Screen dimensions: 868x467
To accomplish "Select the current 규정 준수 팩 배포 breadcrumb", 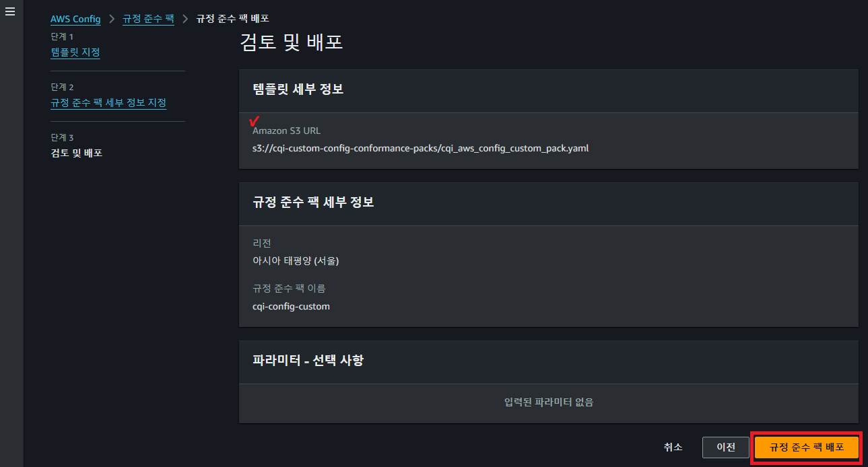I will (x=232, y=19).
